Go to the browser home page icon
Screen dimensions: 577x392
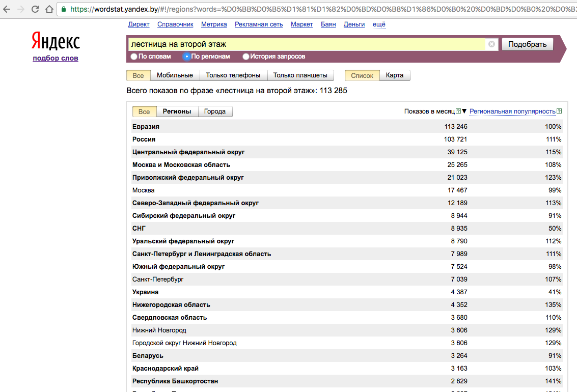click(x=49, y=9)
